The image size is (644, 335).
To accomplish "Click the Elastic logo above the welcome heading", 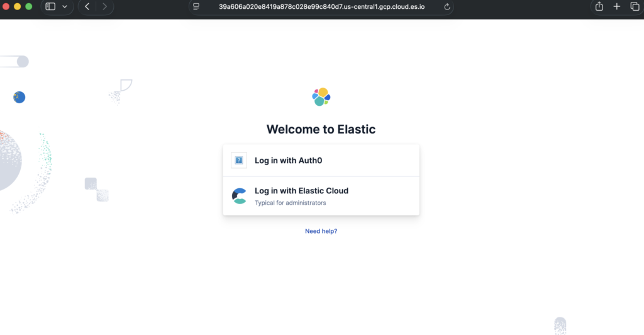I will tap(321, 97).
